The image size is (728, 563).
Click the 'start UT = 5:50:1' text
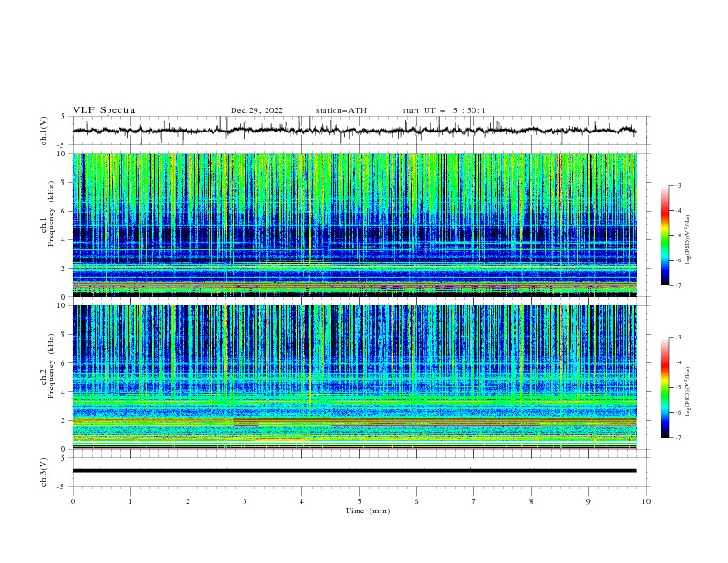444,110
